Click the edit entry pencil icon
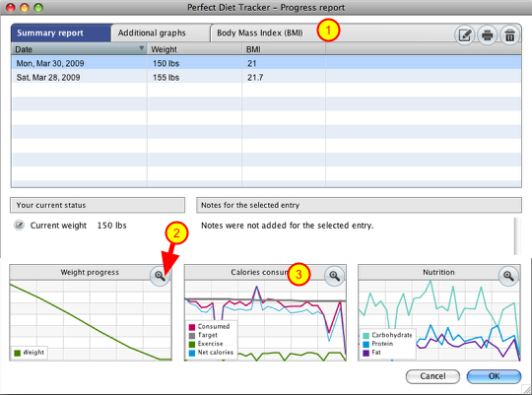 (464, 34)
